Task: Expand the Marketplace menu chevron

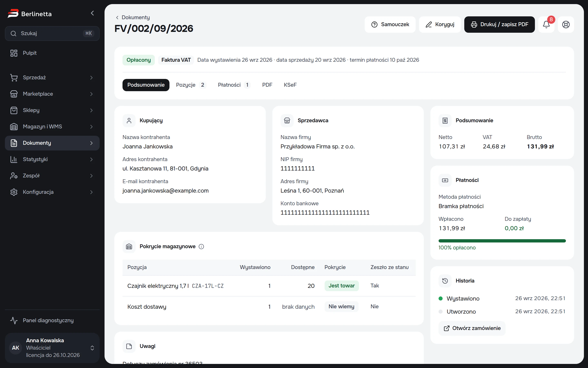Action: [91, 94]
